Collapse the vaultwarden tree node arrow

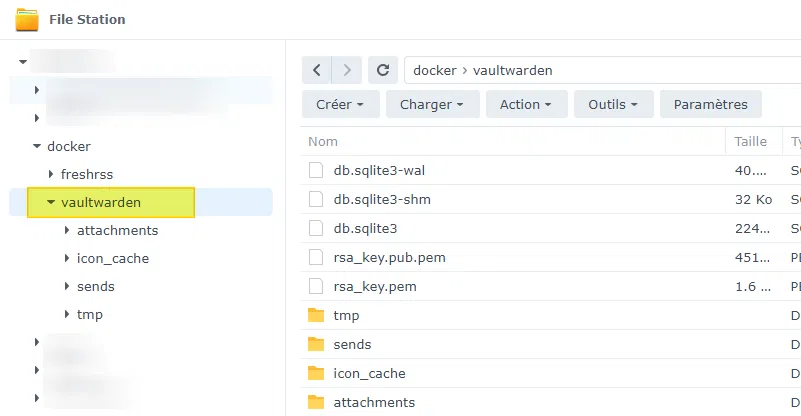tap(51, 202)
